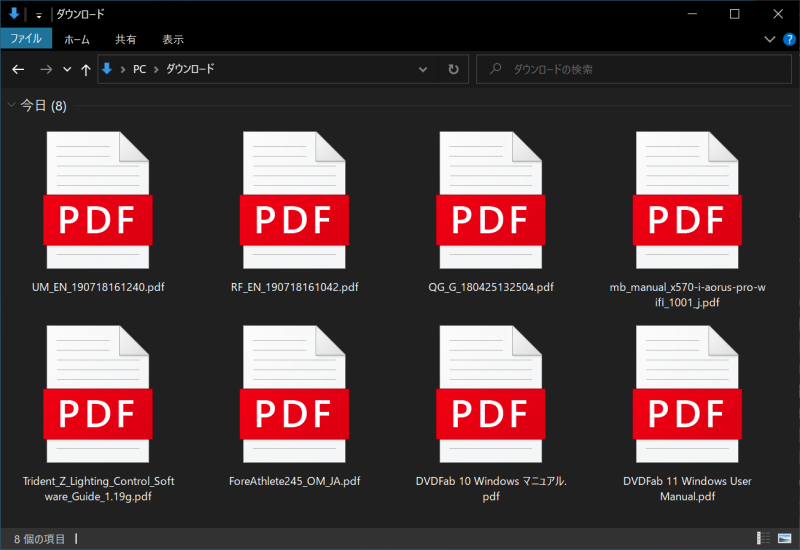The image size is (800, 550).
Task: Open the address bar history dropdown
Action: (422, 69)
